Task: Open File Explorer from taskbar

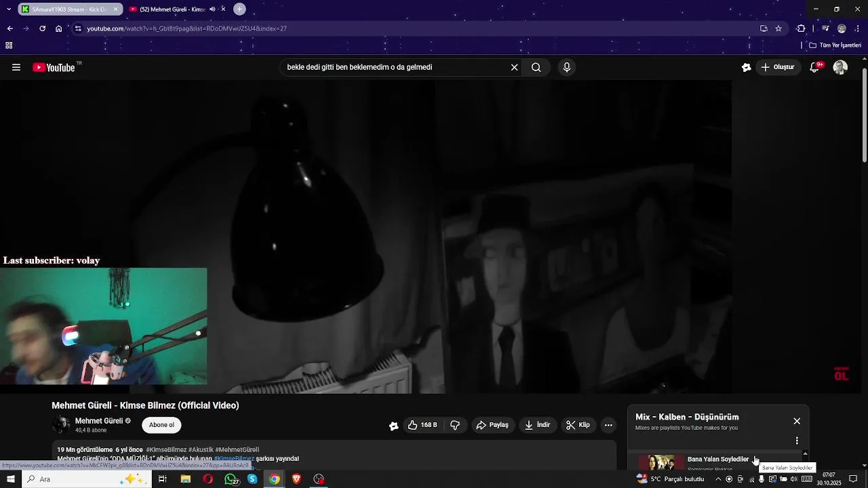Action: click(185, 479)
